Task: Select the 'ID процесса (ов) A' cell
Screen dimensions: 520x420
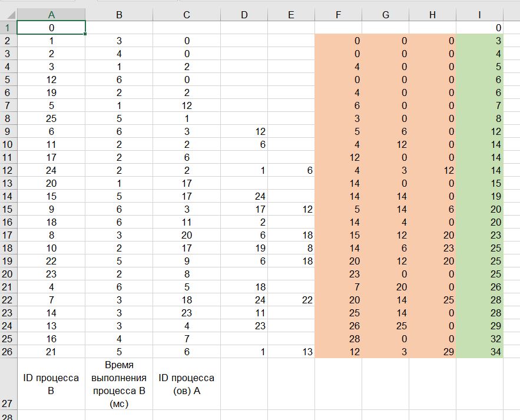Action: [x=186, y=384]
